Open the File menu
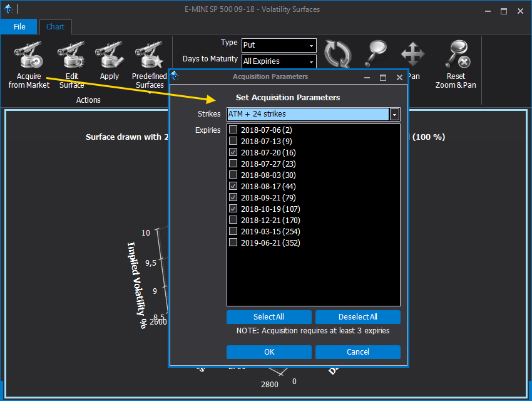532x401 pixels. (x=19, y=27)
